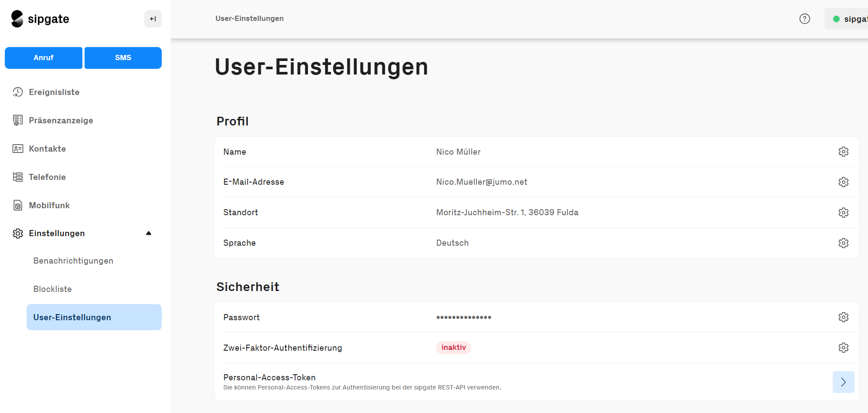This screenshot has height=413, width=868.
Task: Change Sprache with its gear icon
Action: coord(843,243)
